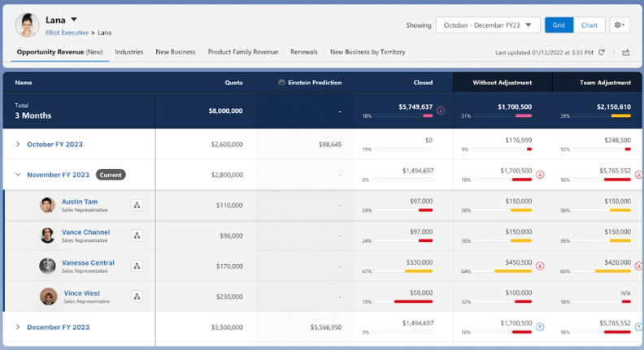Click the Elliot Executive breadcrumb link
The width and height of the screenshot is (644, 350).
(x=67, y=32)
